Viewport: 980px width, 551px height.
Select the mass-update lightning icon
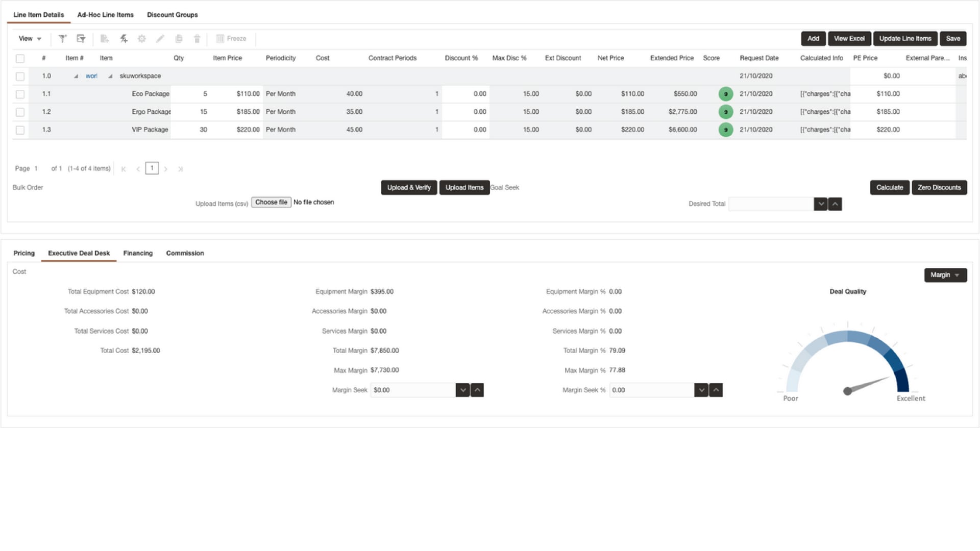(123, 38)
